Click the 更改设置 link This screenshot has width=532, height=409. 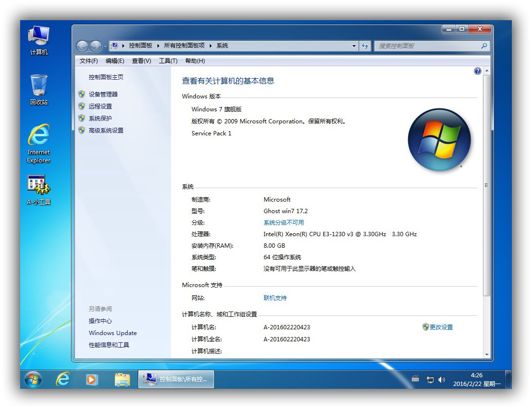[441, 327]
